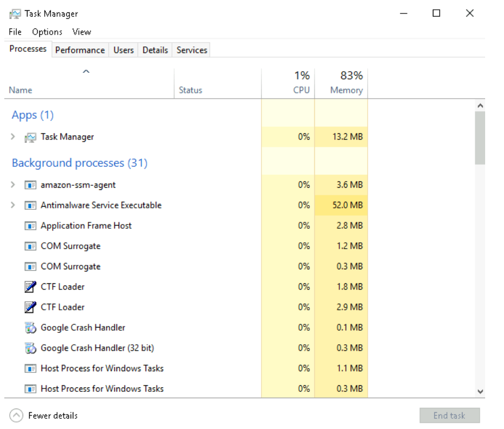This screenshot has height=429, width=504.
Task: Open the View menu
Action: (x=81, y=32)
